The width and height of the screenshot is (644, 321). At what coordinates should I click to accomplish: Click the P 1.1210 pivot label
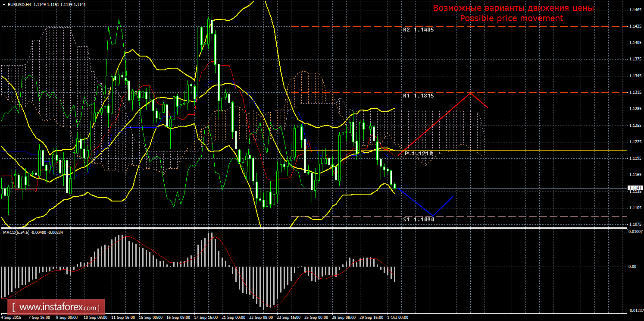(x=418, y=154)
